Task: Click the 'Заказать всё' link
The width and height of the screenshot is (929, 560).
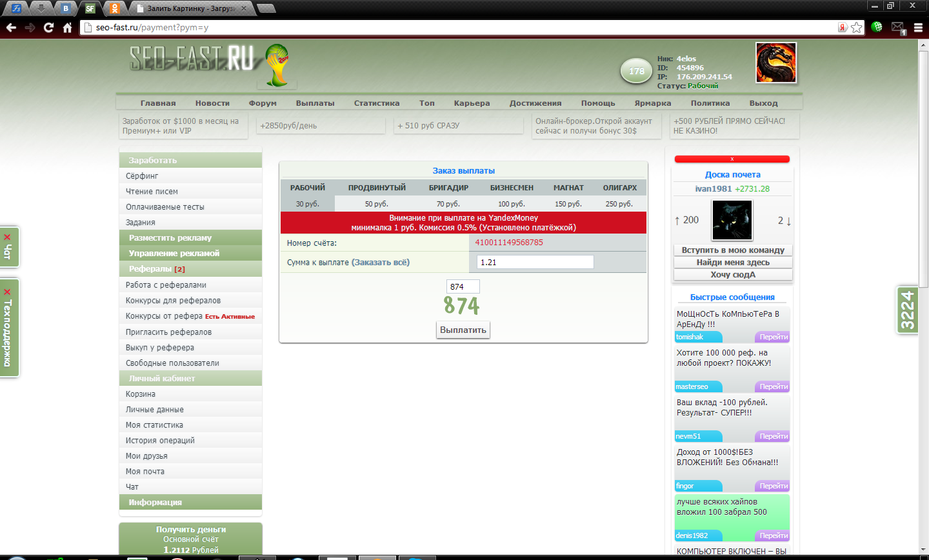Action: 381,263
